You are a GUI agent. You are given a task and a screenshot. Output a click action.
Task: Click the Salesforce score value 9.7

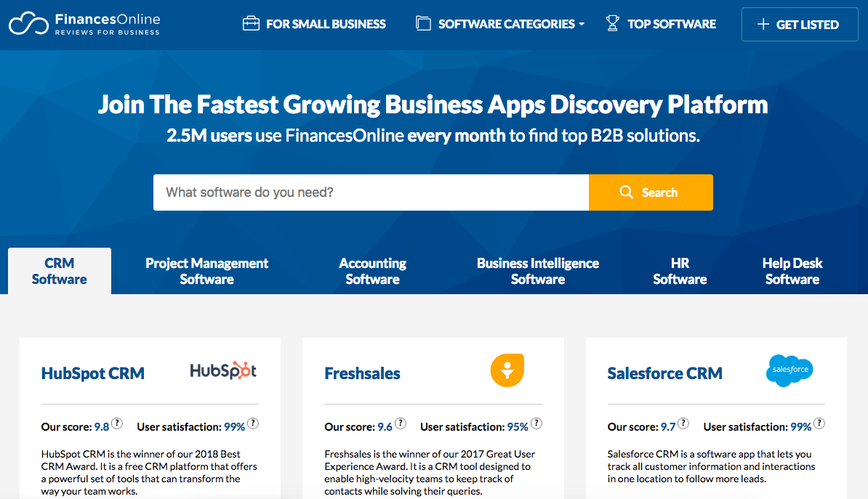pyautogui.click(x=668, y=427)
